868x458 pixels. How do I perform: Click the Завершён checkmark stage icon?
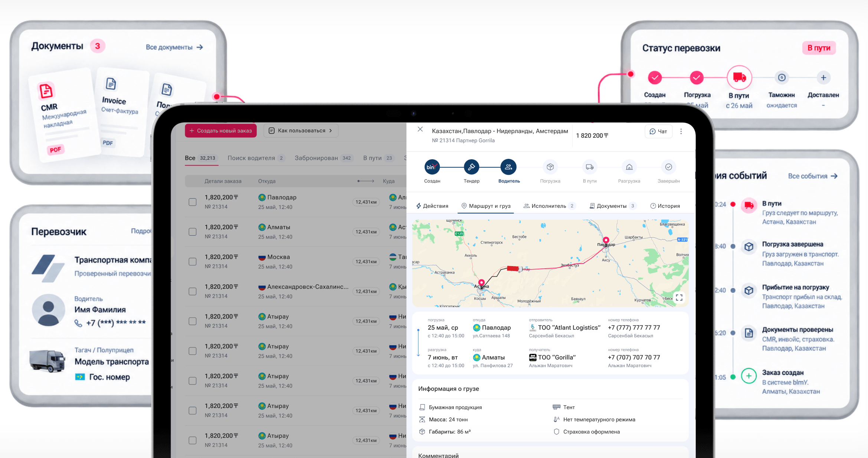[668, 167]
